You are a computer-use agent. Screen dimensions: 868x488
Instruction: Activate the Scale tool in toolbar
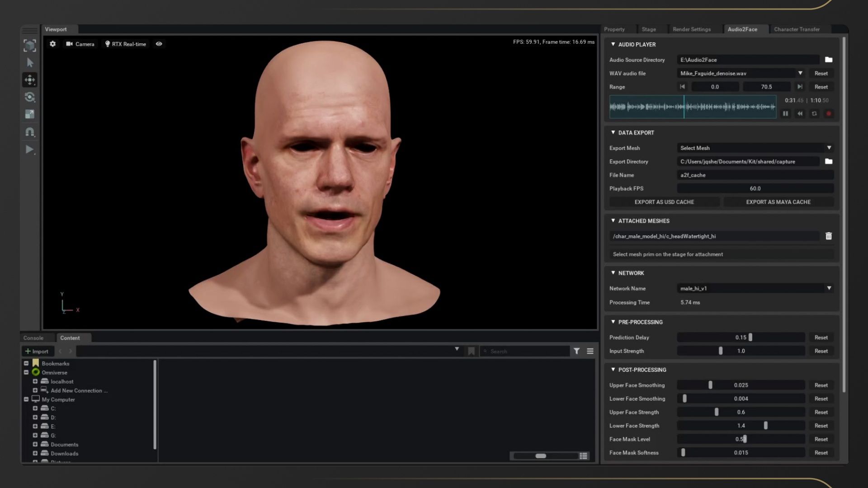30,114
